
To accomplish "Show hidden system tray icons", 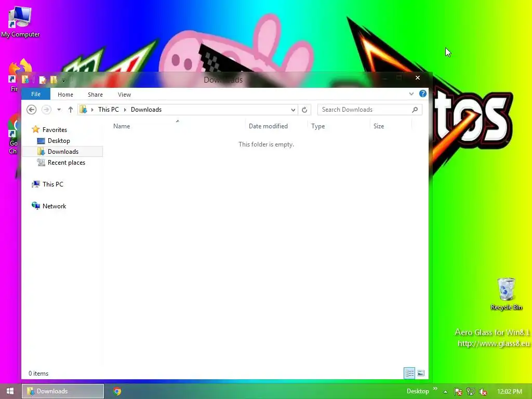I will tap(445, 392).
